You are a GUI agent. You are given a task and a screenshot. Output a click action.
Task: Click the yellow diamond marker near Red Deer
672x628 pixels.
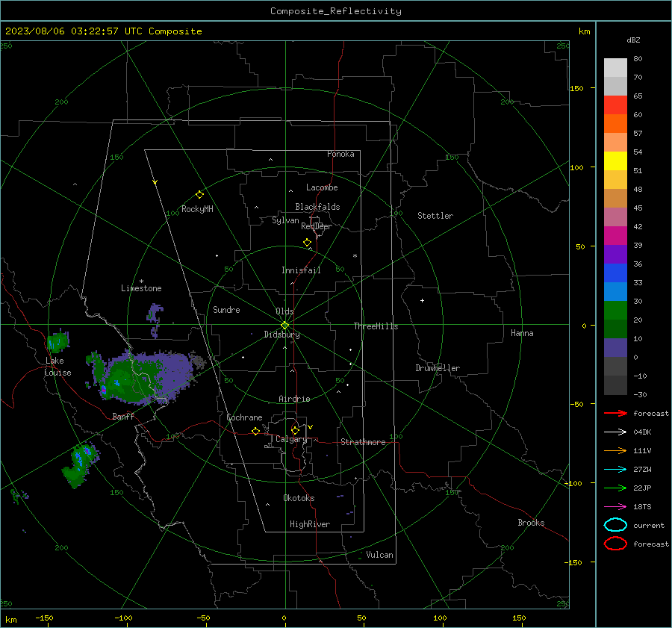307,242
